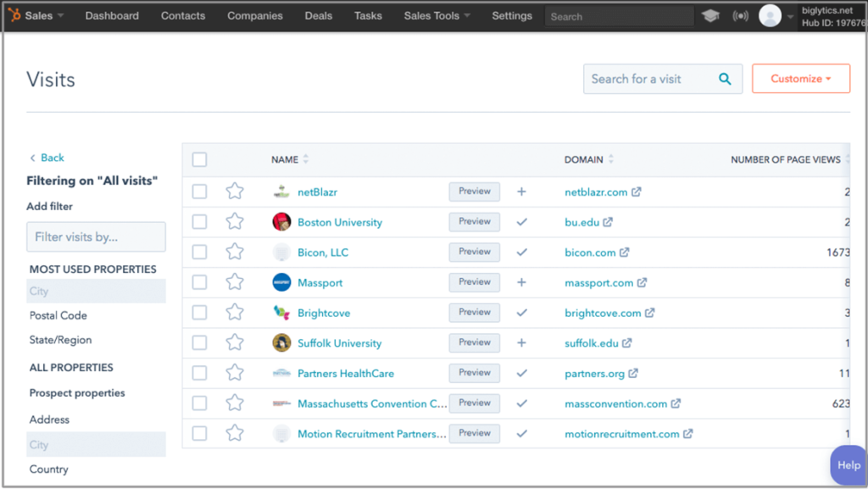868x489 pixels.
Task: Click the checkmark icon for Boston University
Action: tap(521, 222)
